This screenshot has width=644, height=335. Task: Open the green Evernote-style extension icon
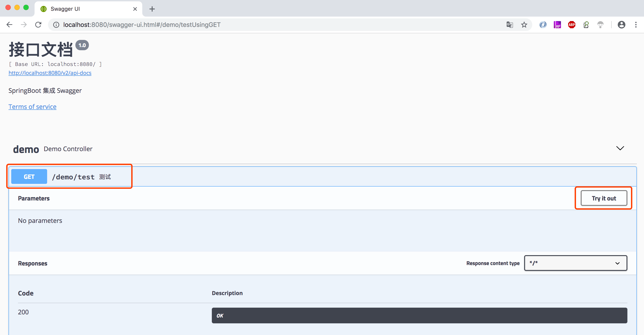pos(586,25)
